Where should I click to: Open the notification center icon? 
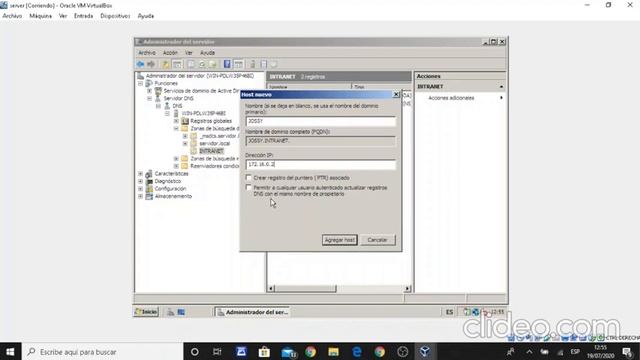pyautogui.click(x=627, y=351)
